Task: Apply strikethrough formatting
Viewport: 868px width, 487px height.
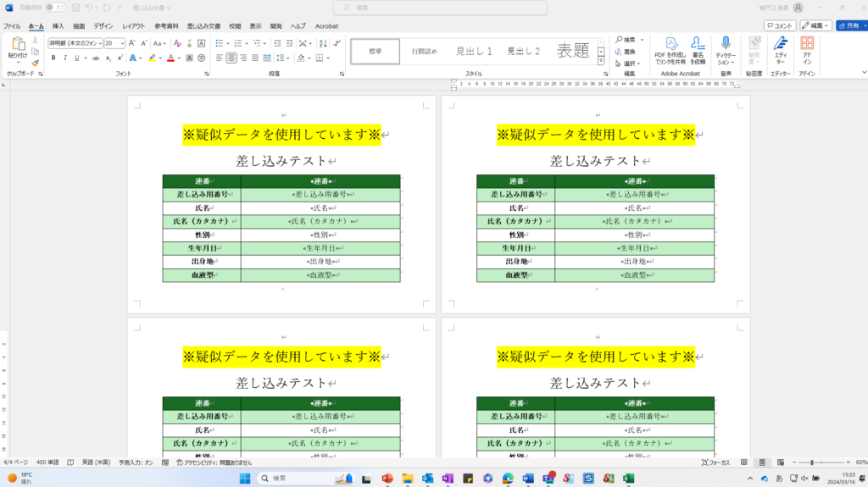Action: [x=96, y=58]
